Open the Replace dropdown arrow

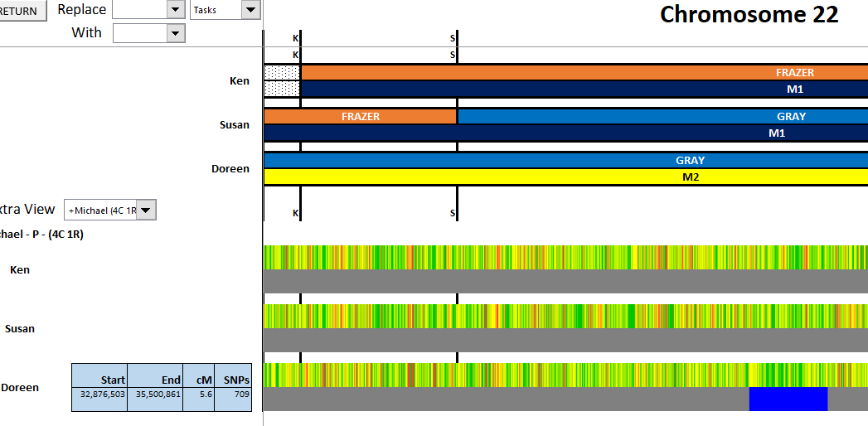click(175, 10)
